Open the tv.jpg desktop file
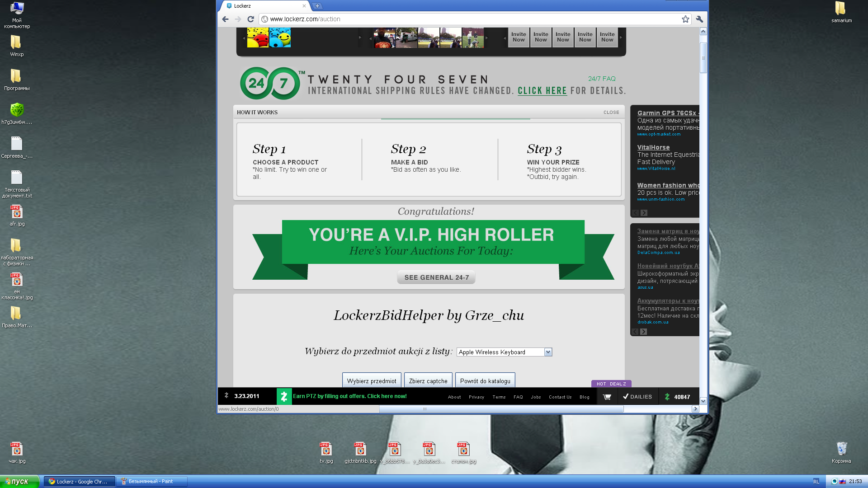This screenshot has height=488, width=868. [x=326, y=450]
